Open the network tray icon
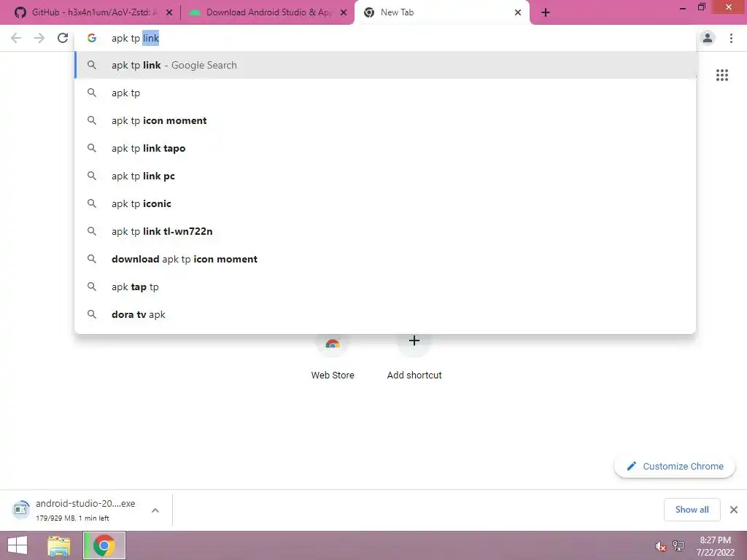 pyautogui.click(x=678, y=546)
